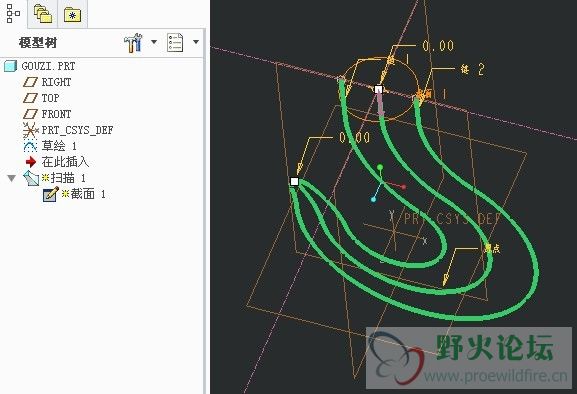Click the white square handle at trajectory top
Image resolution: width=577 pixels, height=394 pixels.
tap(378, 89)
